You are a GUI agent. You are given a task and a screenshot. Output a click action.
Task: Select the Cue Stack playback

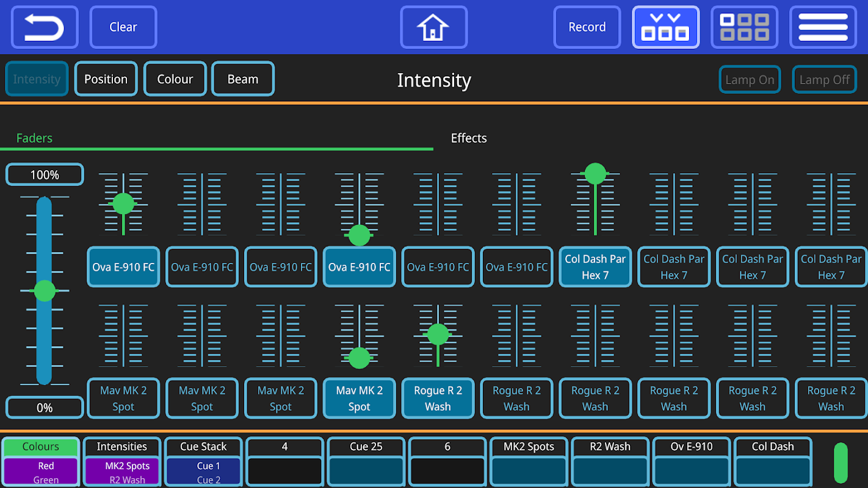(x=203, y=462)
